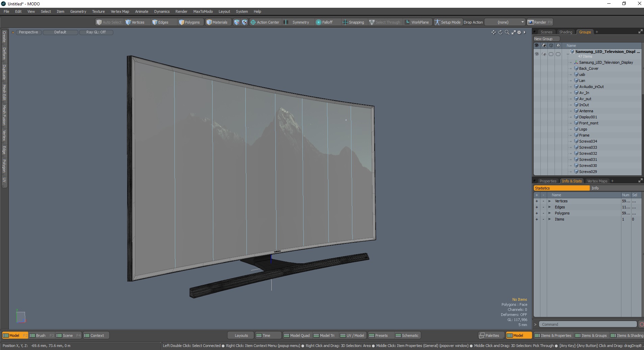This screenshot has height=350, width=644.
Task: Open the Action Center options
Action: pyautogui.click(x=265, y=22)
